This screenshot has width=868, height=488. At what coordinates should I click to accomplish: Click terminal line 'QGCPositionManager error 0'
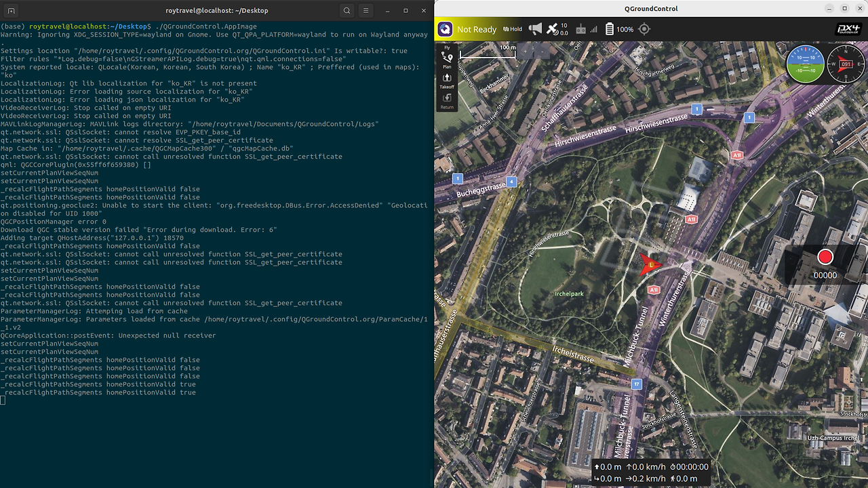(54, 222)
